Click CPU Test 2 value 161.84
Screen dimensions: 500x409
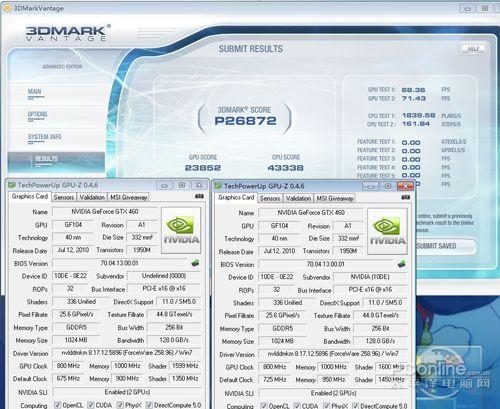[x=416, y=124]
